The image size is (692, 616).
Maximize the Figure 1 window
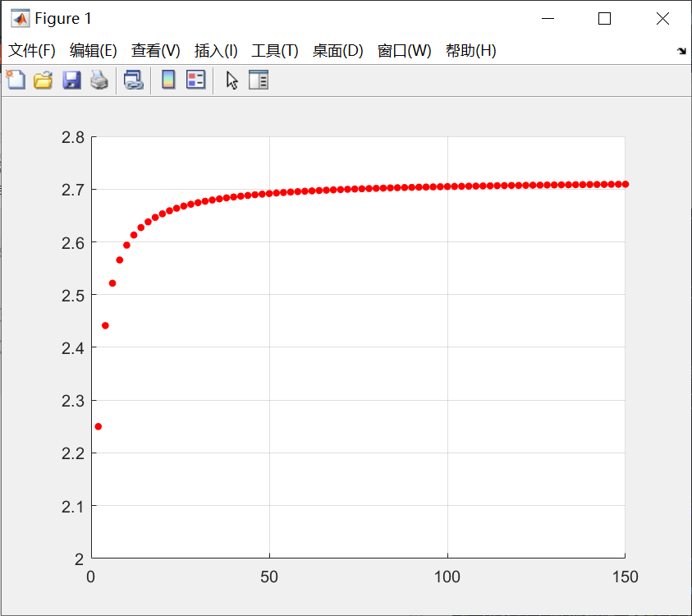pos(605,19)
